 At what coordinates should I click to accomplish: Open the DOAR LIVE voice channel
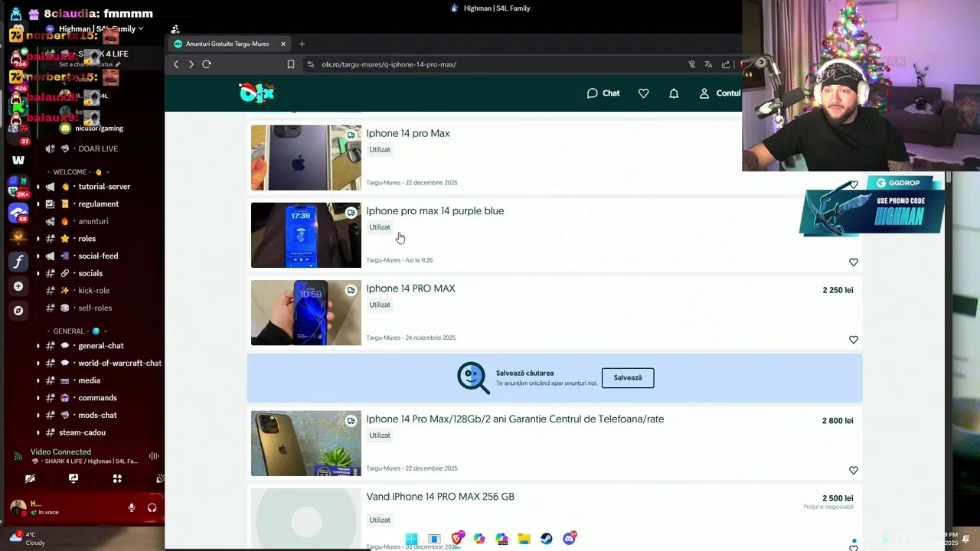click(x=97, y=148)
